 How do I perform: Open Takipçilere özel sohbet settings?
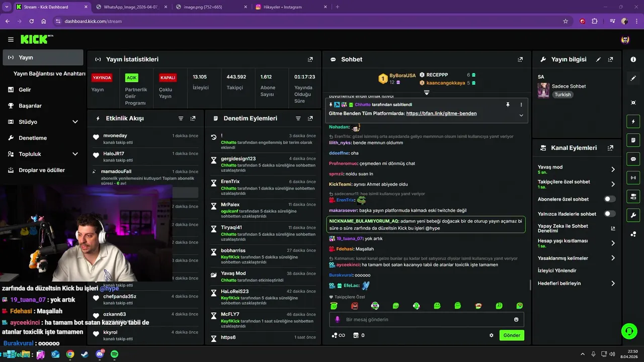pos(577,184)
